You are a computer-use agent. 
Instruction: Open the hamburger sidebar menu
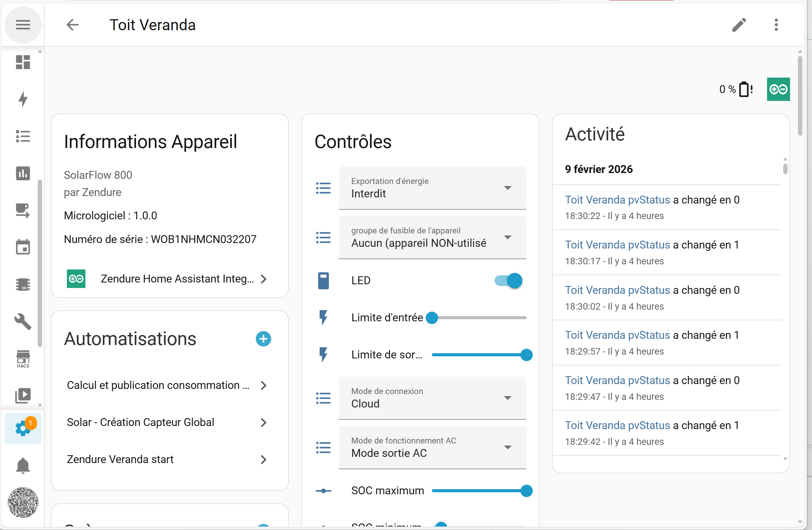pyautogui.click(x=23, y=25)
